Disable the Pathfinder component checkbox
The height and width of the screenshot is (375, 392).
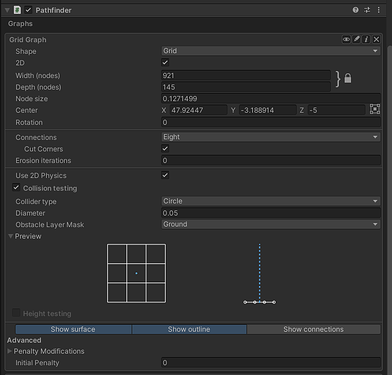coord(28,10)
